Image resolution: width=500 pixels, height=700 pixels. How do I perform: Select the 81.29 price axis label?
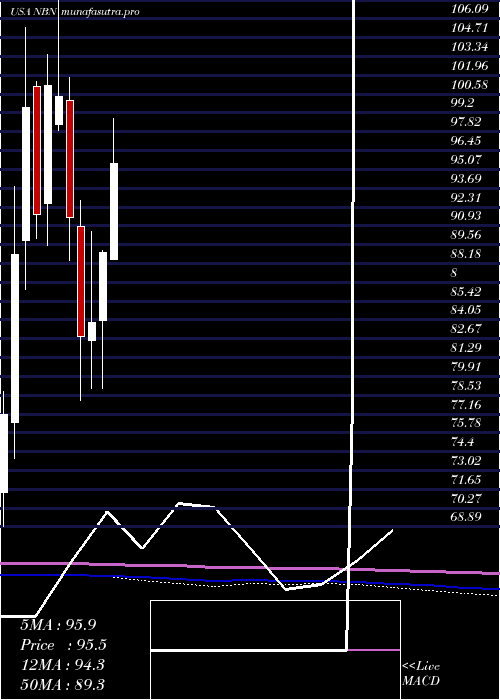click(466, 347)
